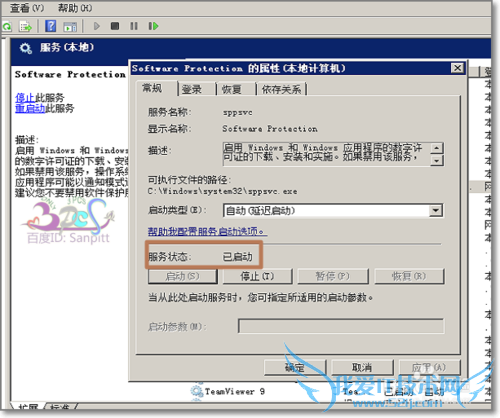Click the 恢复(R) button
Image resolution: width=500 pixels, height=418 pixels.
coord(409,276)
